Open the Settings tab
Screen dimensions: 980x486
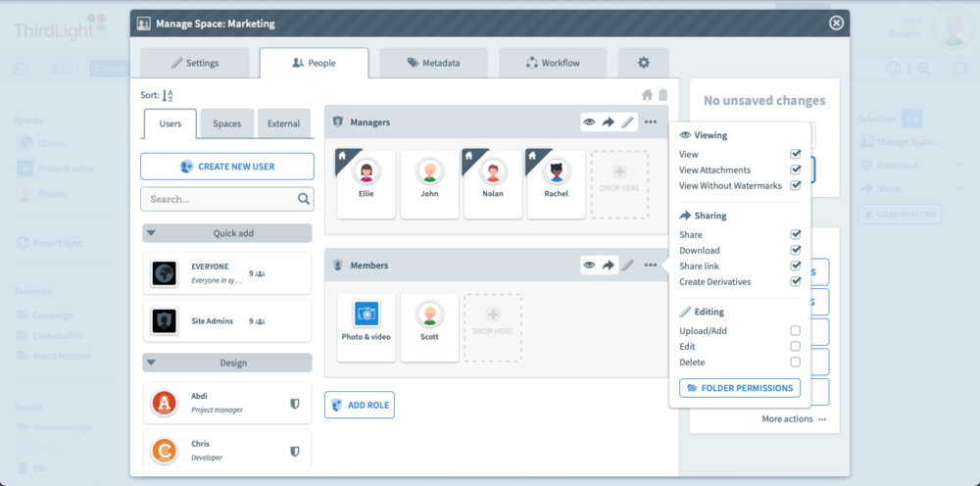pos(194,63)
